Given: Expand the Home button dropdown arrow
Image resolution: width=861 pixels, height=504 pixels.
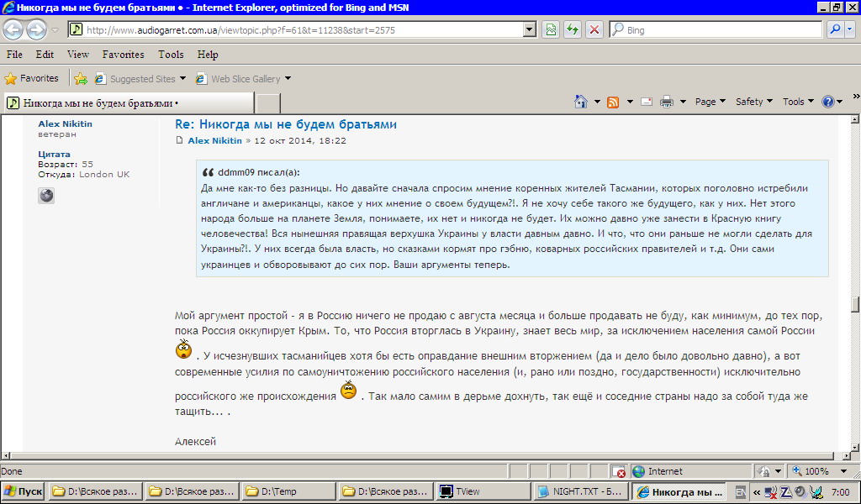Looking at the screenshot, I should pyautogui.click(x=597, y=102).
